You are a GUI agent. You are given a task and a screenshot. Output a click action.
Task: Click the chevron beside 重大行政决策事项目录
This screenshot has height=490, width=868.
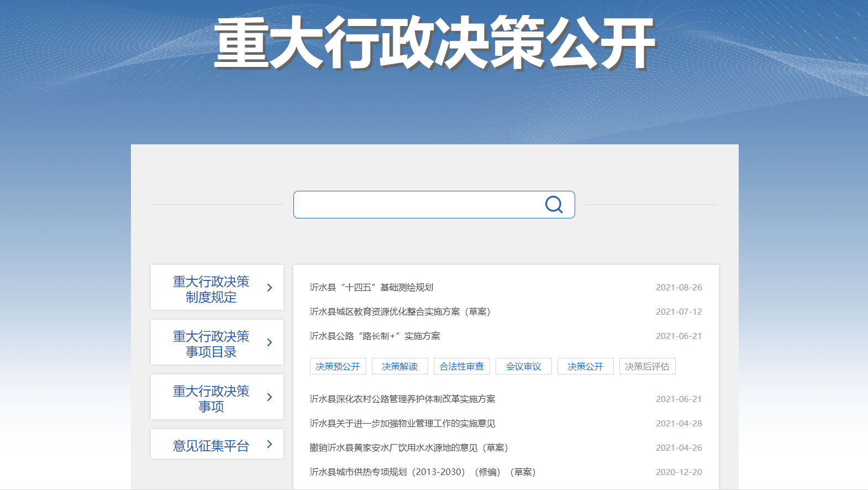(270, 342)
